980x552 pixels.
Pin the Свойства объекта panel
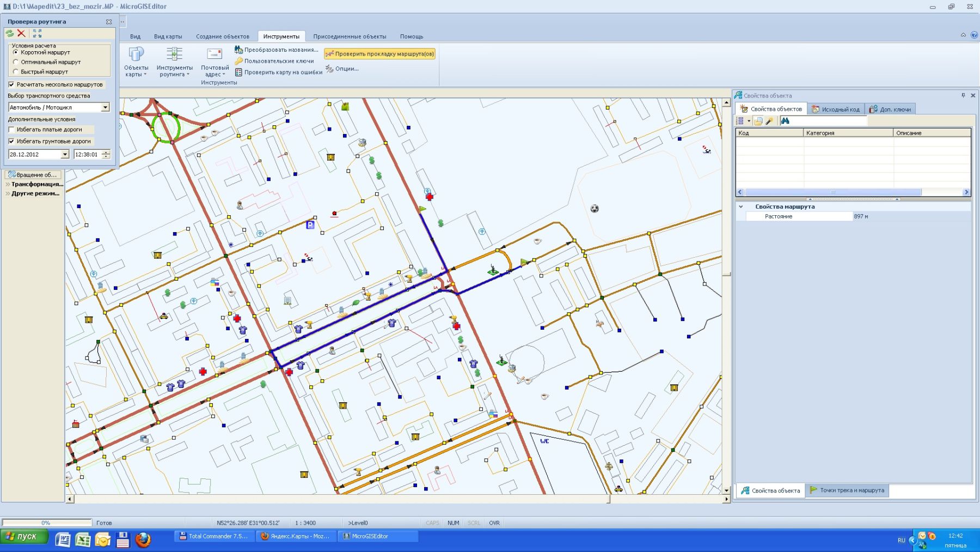(963, 95)
